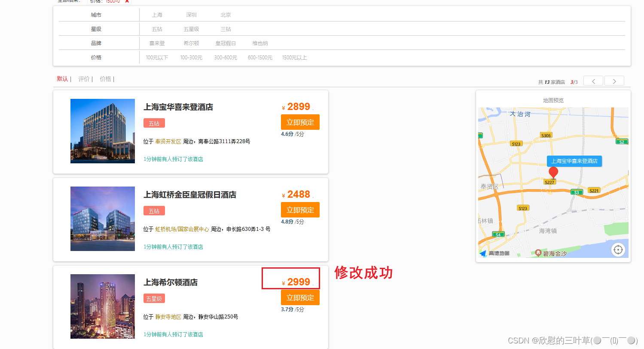
Task: Click the S4 highway badge on map
Action: 498,234
